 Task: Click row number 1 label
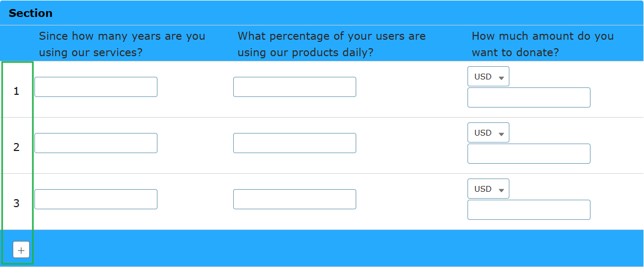click(x=16, y=91)
